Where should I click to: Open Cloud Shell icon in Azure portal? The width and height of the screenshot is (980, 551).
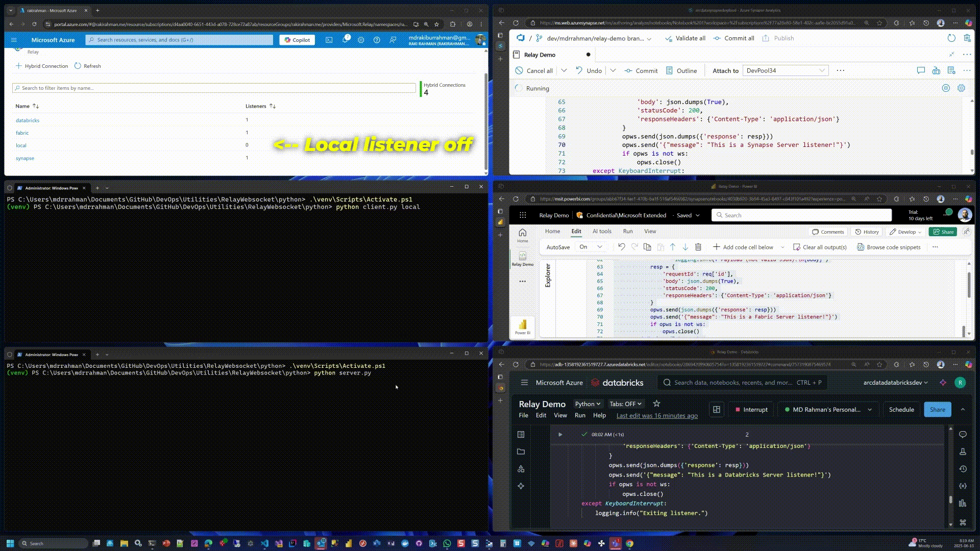click(x=329, y=40)
